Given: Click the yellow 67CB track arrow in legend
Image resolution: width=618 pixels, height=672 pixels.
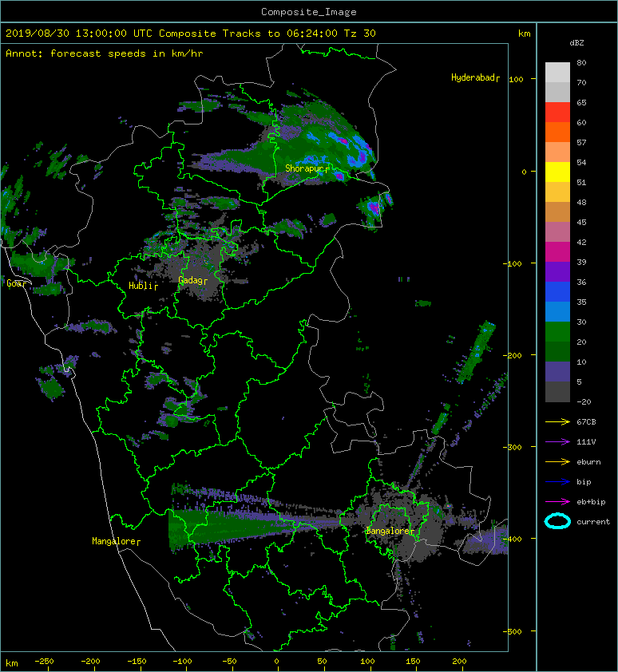Looking at the screenshot, I should (x=557, y=421).
